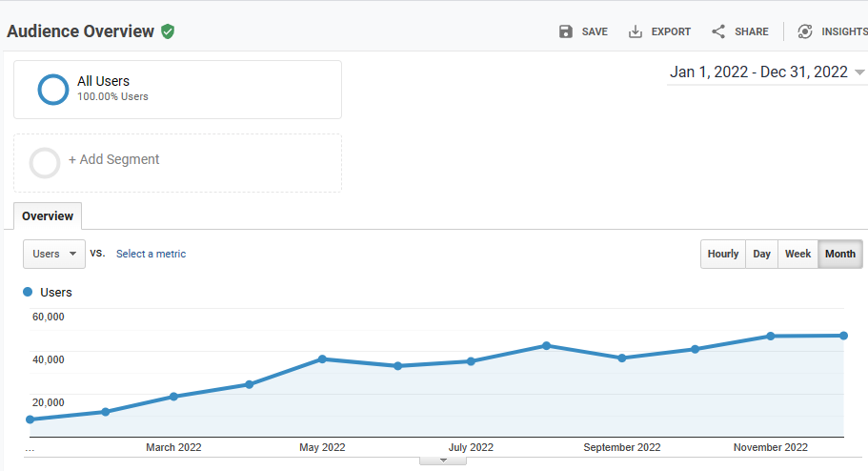868x471 pixels.
Task: Click the Share icon
Action: coord(718,31)
